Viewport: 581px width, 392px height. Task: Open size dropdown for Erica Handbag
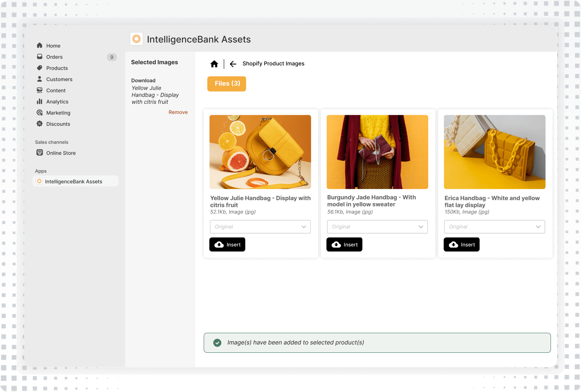click(x=495, y=227)
